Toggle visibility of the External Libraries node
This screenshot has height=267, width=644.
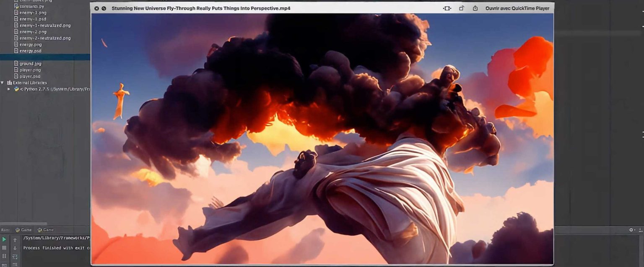click(x=3, y=82)
